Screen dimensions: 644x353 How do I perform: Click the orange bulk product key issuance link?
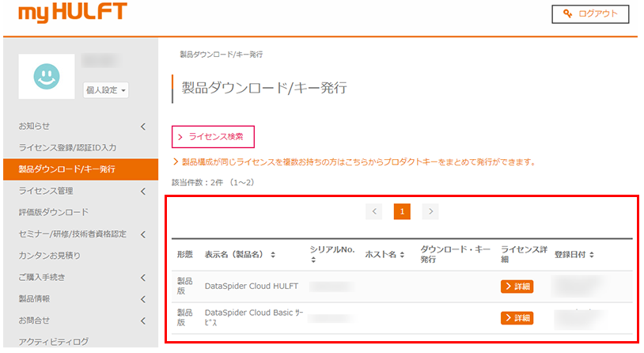coord(359,162)
